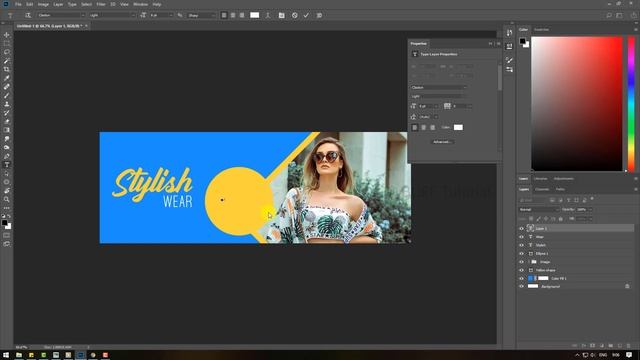Viewport: 640px width, 360px height.
Task: Hide the Color Fill 1 layer
Action: 521,278
